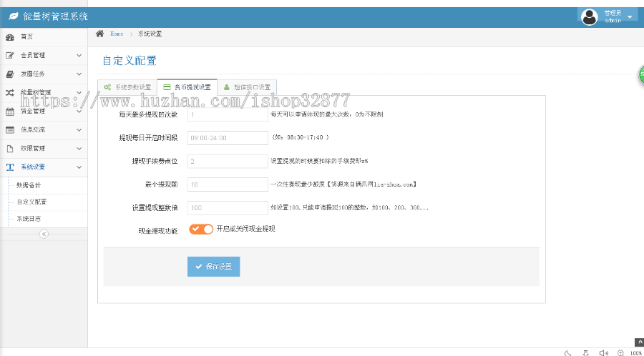Click the 最小提现额 input field
Image resolution: width=644 pixels, height=356 pixels.
tap(228, 184)
